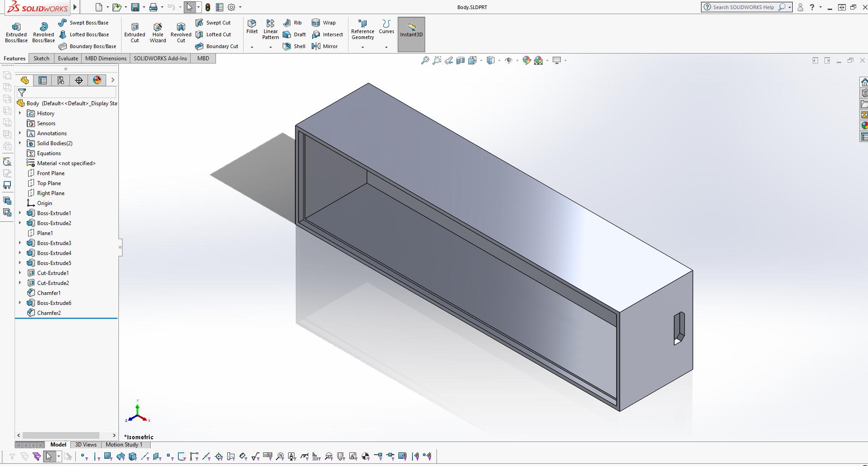
Task: Click inside the Search SOLIDWORKS Help field
Action: [744, 7]
